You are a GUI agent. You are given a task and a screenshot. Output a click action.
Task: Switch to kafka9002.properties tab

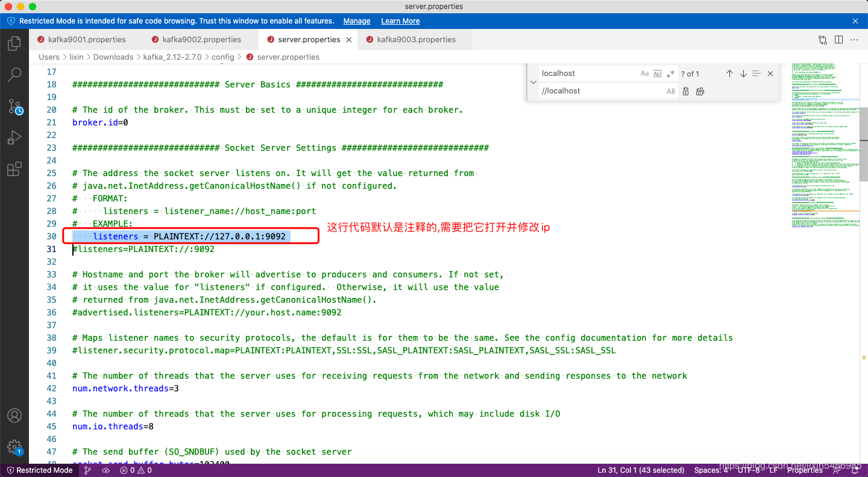click(x=202, y=40)
